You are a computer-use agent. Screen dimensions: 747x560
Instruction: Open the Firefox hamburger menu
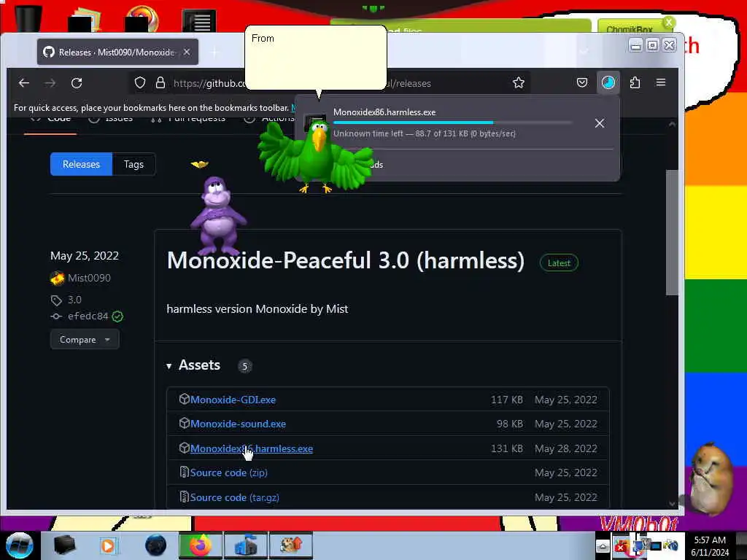point(661,83)
